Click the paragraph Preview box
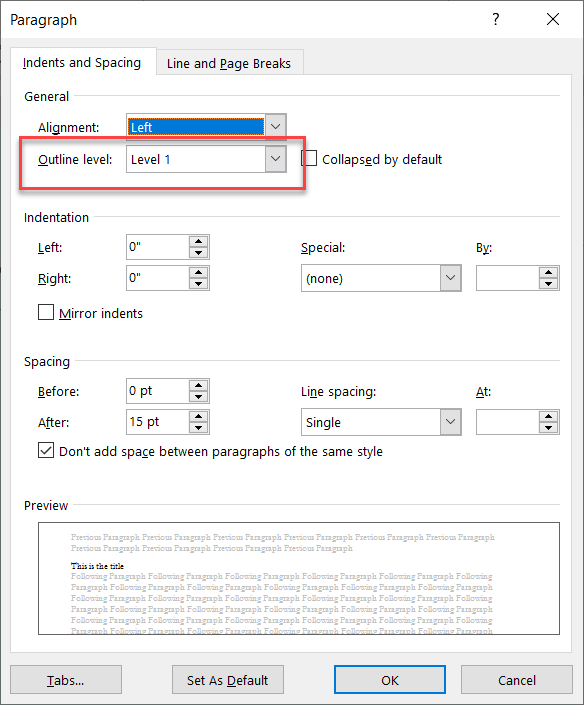 [299, 578]
